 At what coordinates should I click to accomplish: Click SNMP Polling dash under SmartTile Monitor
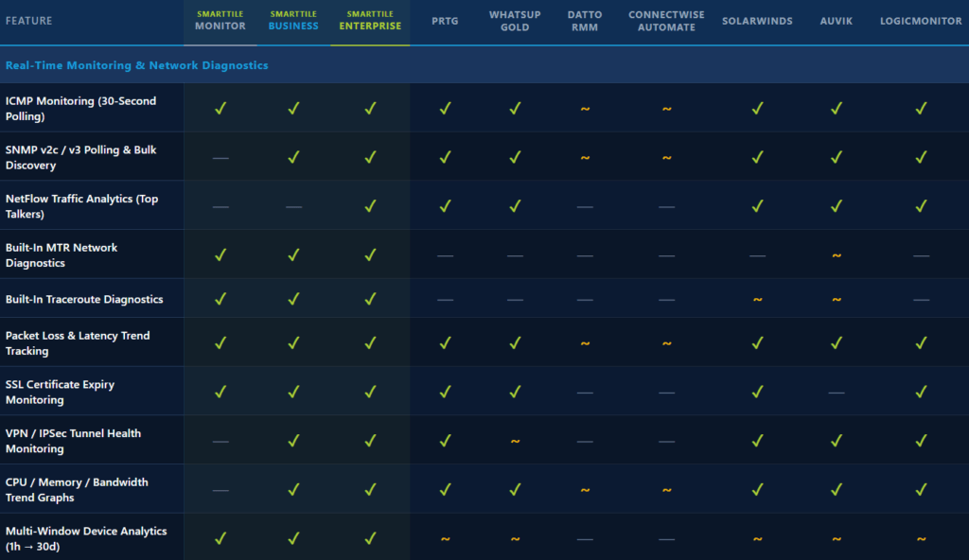[x=220, y=158]
